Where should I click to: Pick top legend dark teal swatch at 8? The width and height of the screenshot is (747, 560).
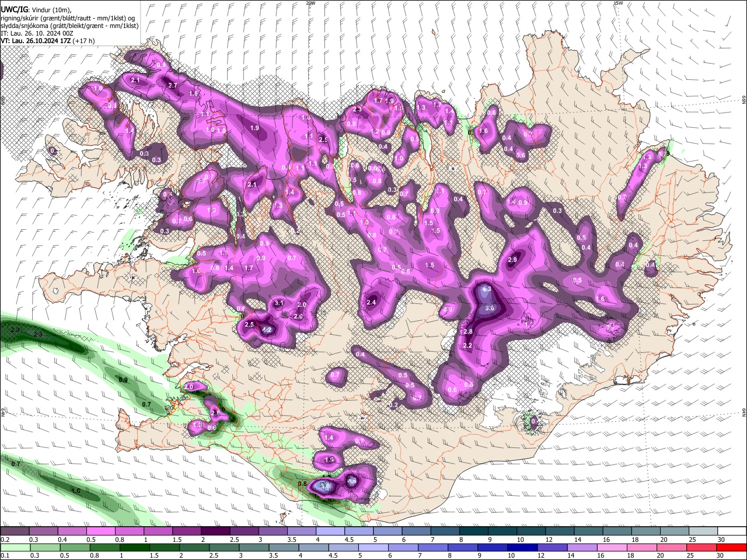(474, 531)
